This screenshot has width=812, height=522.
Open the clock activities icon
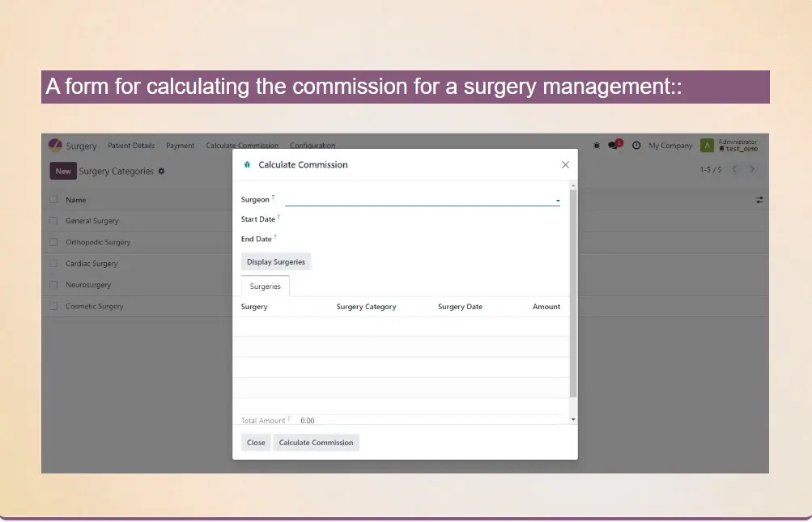click(636, 146)
